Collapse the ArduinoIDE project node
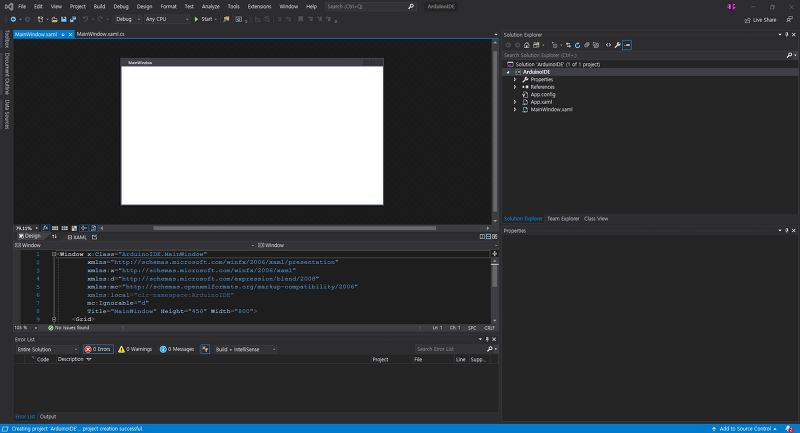The image size is (800, 433). click(x=508, y=72)
